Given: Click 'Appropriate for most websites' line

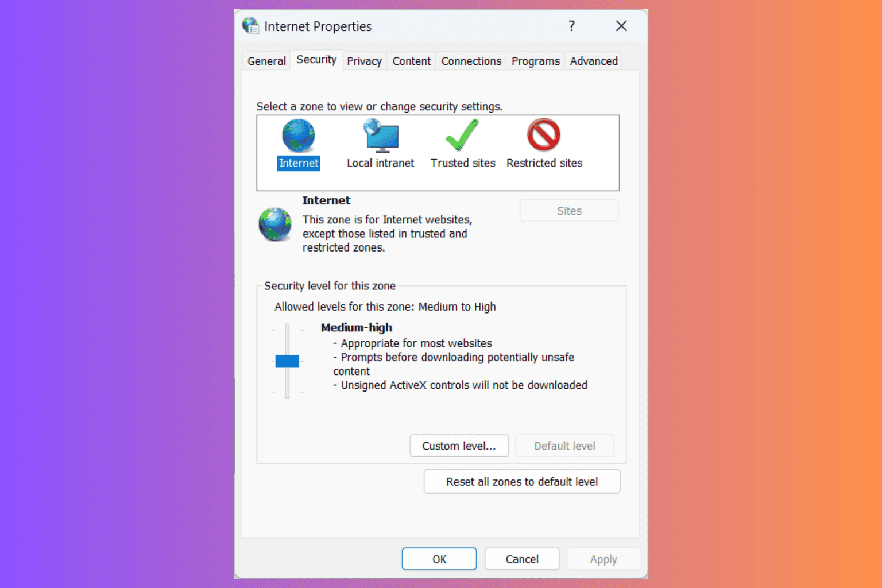Looking at the screenshot, I should (x=413, y=343).
